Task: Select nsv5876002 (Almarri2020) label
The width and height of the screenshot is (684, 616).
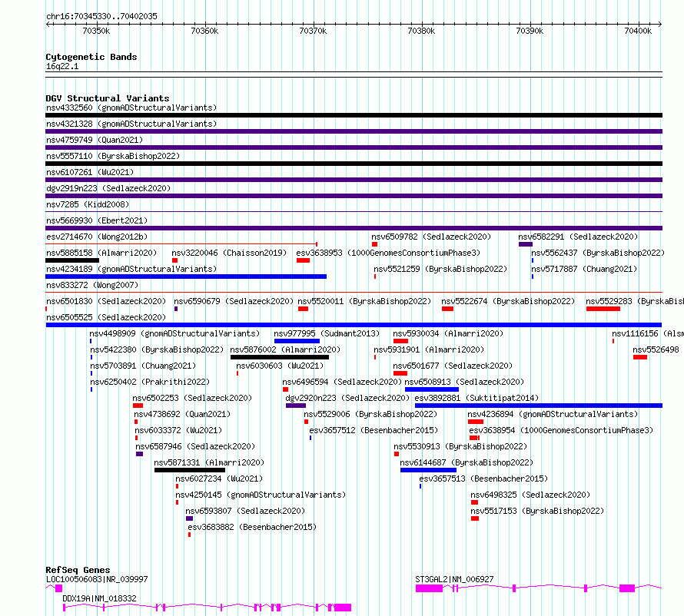Action: (285, 349)
